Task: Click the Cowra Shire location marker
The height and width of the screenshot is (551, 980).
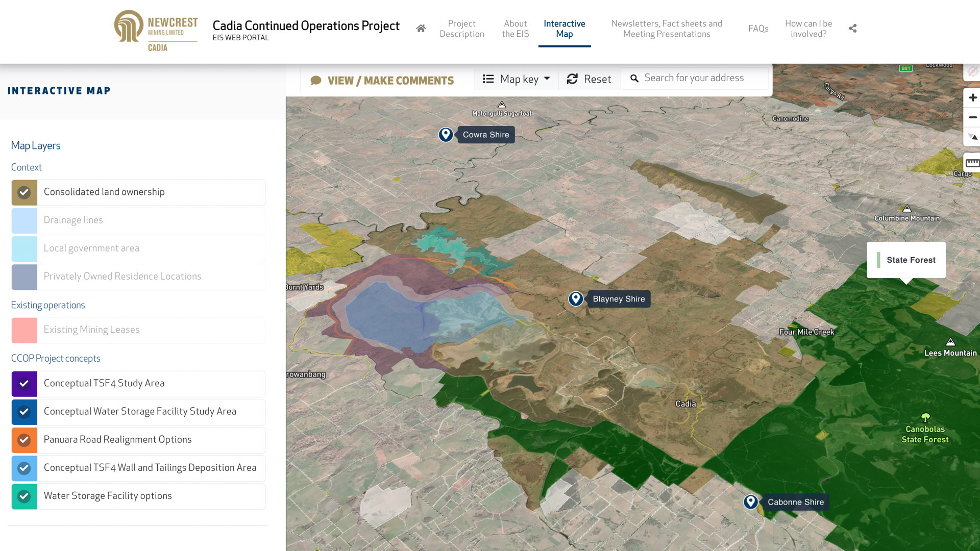Action: tap(446, 134)
